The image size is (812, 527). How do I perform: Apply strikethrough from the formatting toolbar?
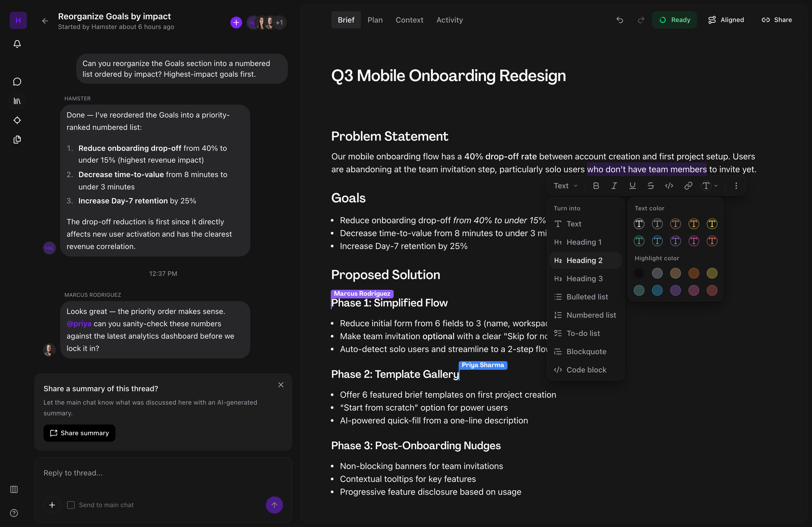(x=651, y=186)
